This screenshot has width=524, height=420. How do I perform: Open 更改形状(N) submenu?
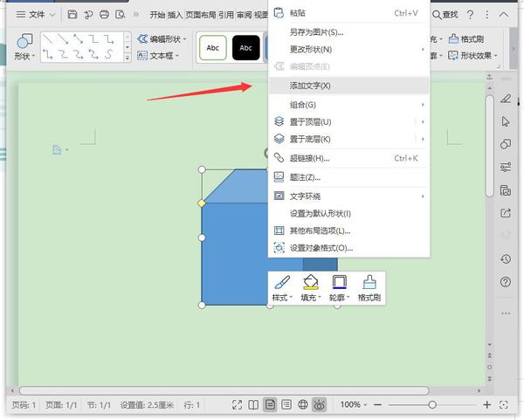348,50
